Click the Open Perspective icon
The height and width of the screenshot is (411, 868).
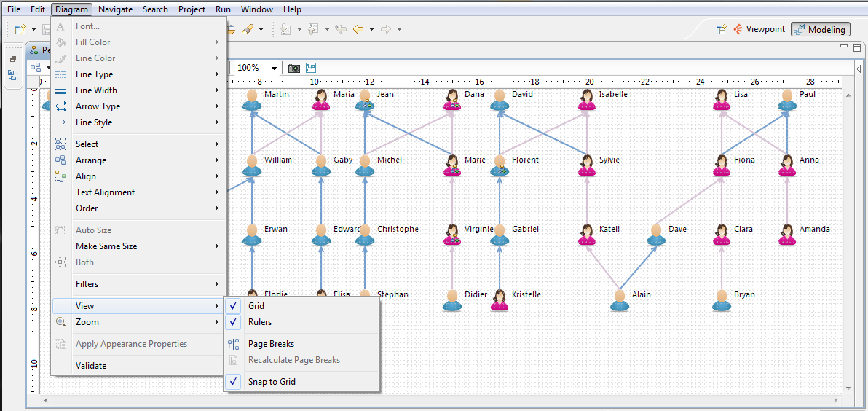pyautogui.click(x=721, y=30)
